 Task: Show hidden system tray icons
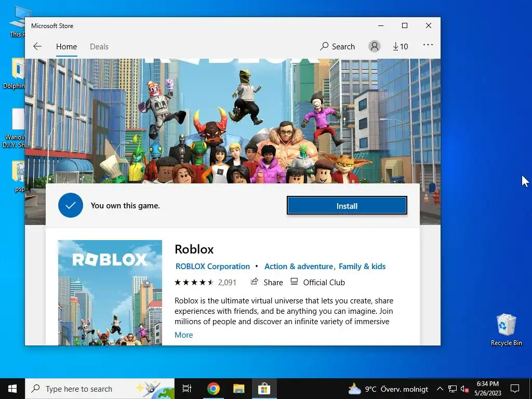click(x=440, y=389)
